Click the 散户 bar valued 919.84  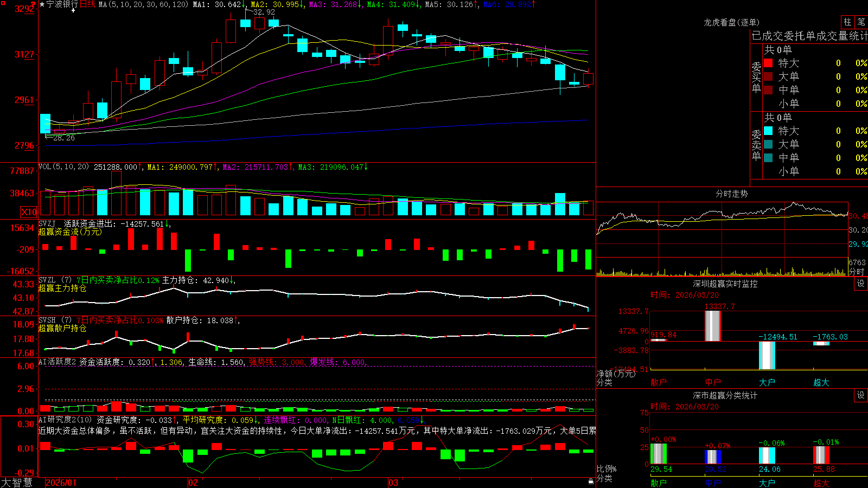pos(659,340)
